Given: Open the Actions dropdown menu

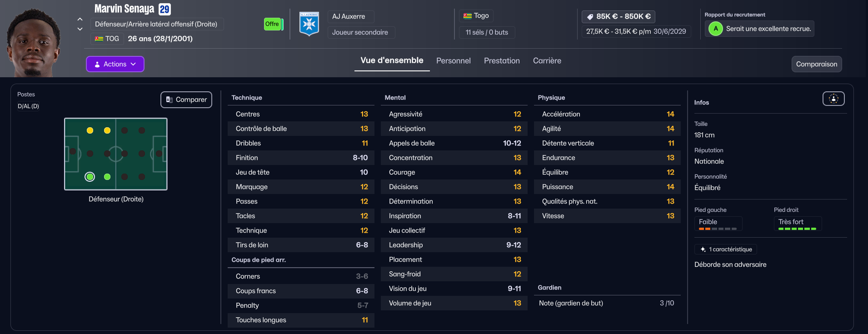Looking at the screenshot, I should tap(115, 64).
